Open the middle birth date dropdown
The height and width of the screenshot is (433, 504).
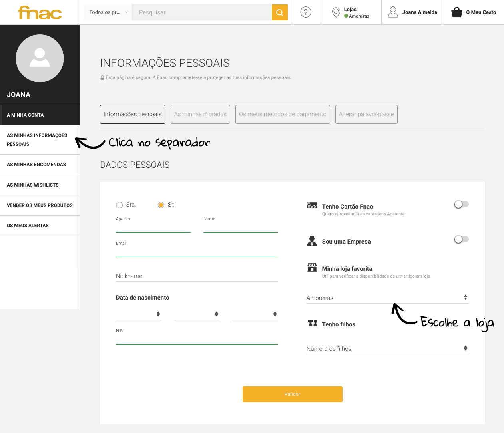click(197, 314)
